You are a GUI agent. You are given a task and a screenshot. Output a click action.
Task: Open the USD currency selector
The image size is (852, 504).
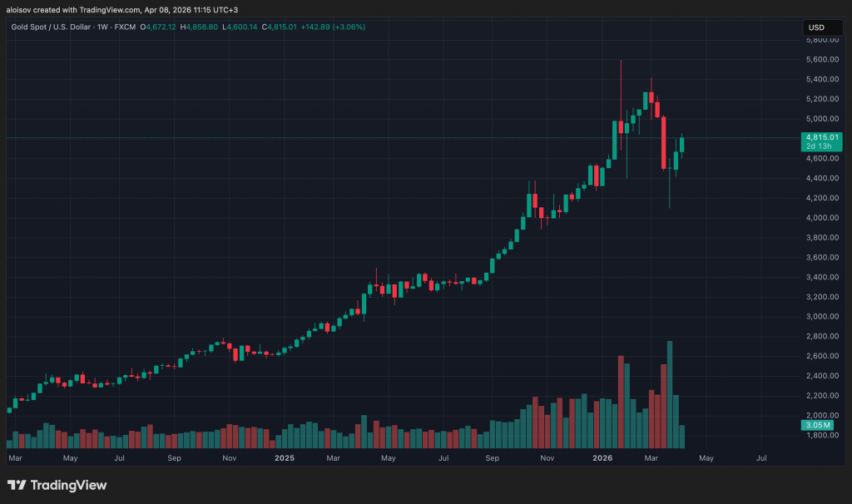tap(815, 28)
